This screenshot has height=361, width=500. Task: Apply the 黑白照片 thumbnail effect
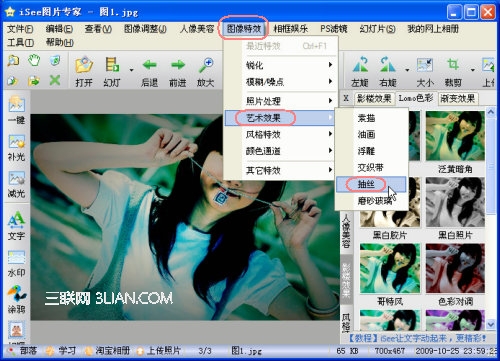click(455, 202)
